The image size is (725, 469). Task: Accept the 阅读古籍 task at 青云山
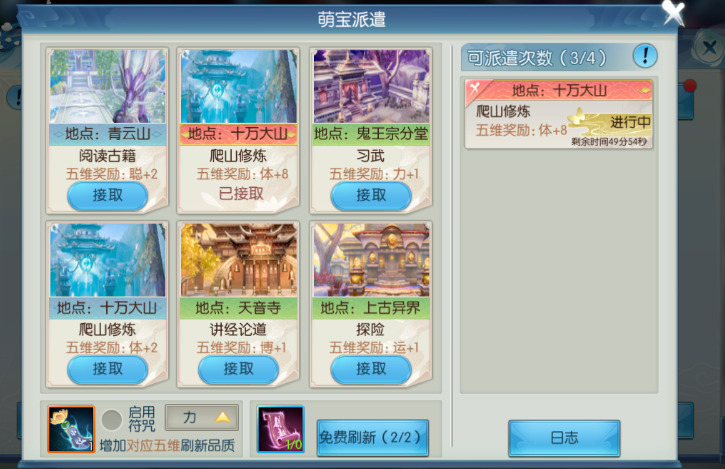107,196
